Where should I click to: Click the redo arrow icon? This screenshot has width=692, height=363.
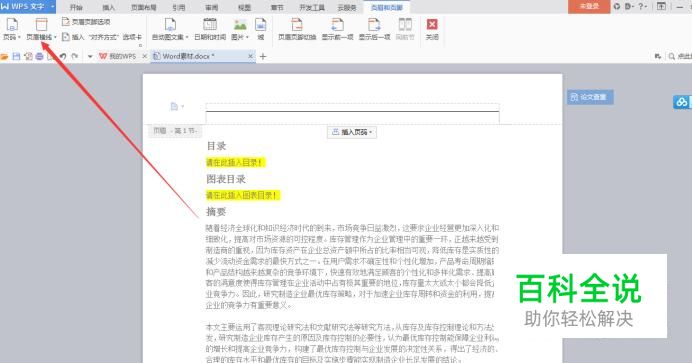[x=75, y=56]
